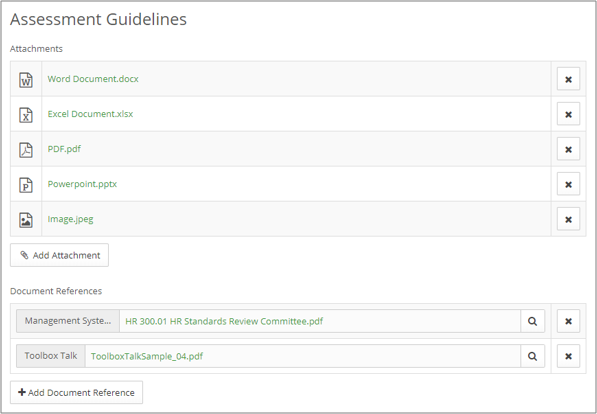Click the Assessment Guidelines heading
The width and height of the screenshot is (597, 414).
[x=98, y=19]
